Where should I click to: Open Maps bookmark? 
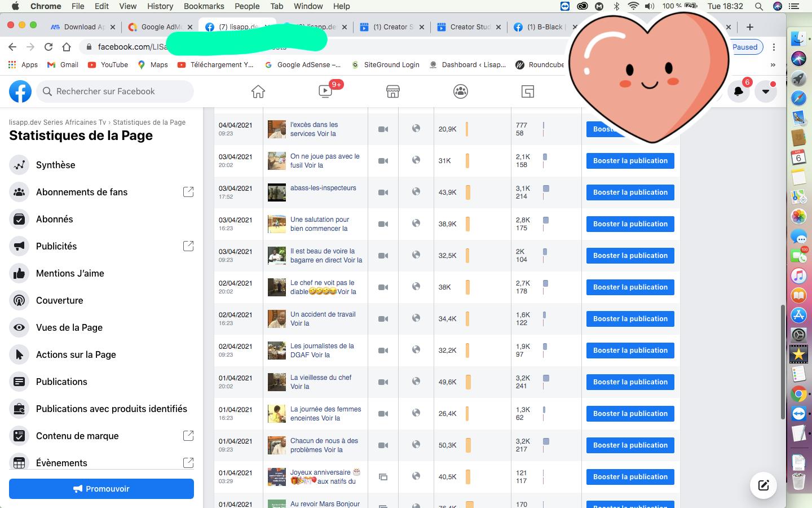(153, 65)
